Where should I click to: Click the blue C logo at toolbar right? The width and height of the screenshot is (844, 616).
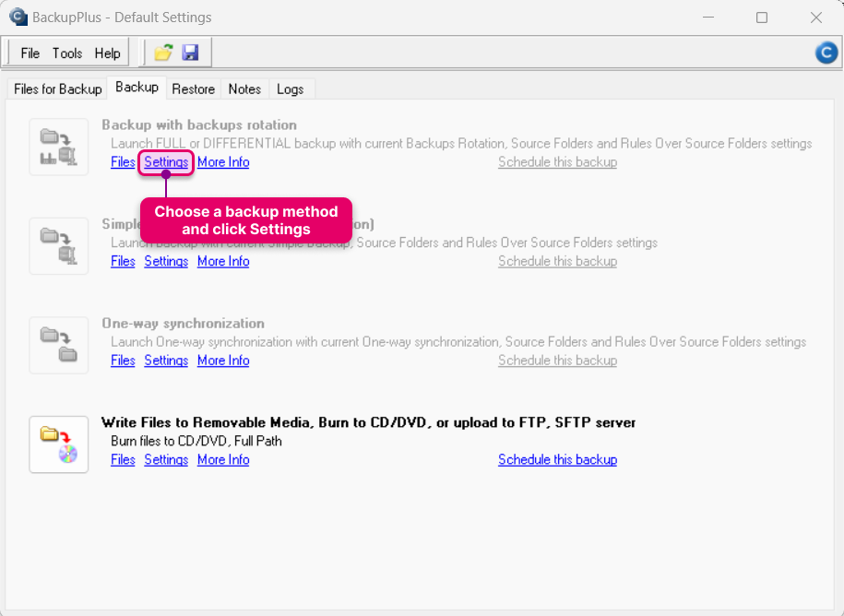point(826,53)
